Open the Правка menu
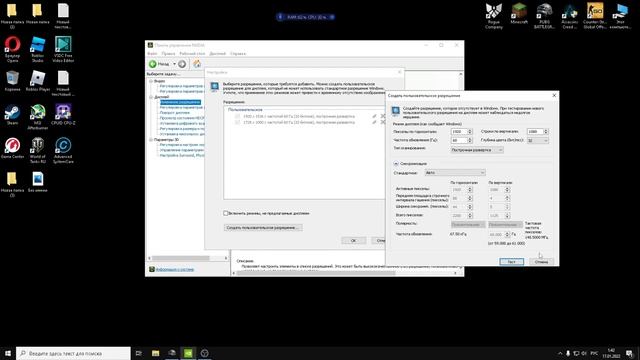The image size is (640, 360). [168, 53]
